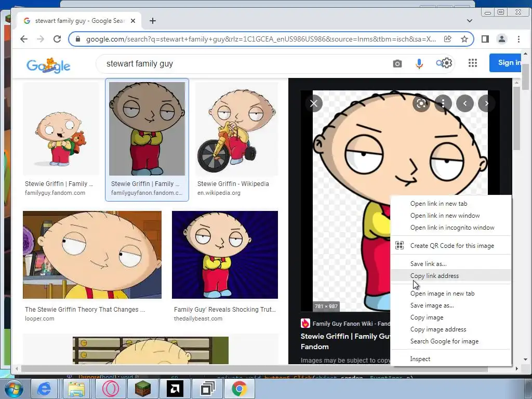The image size is (532, 399).
Task: Close the stewart family guy tab
Action: coord(133,21)
